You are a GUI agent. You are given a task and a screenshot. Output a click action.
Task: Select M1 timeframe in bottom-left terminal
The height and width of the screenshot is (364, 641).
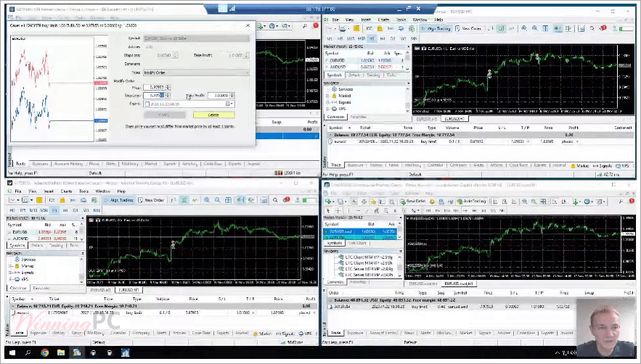pyautogui.click(x=12, y=210)
